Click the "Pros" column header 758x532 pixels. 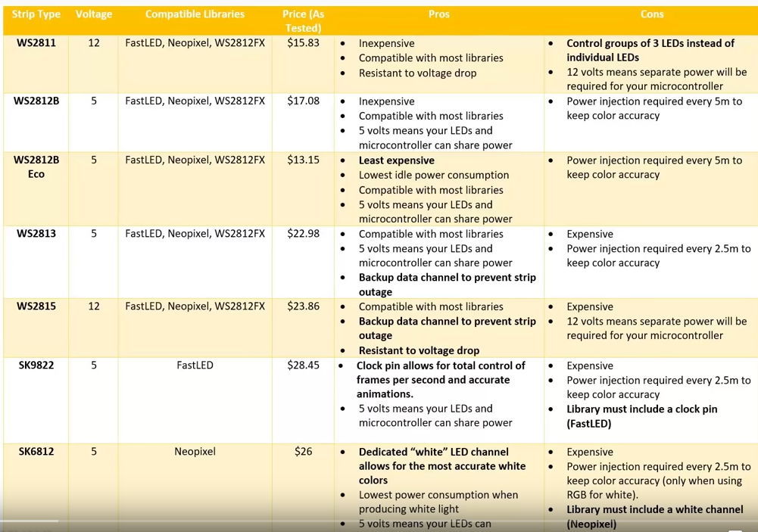pos(439,14)
